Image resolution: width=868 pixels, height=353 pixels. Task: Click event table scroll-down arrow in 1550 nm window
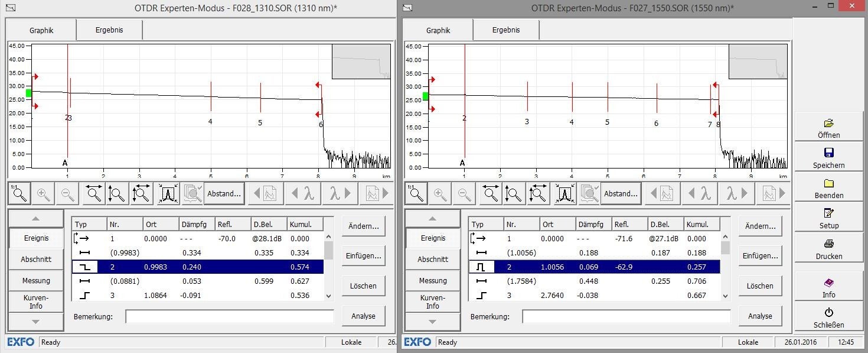726,296
